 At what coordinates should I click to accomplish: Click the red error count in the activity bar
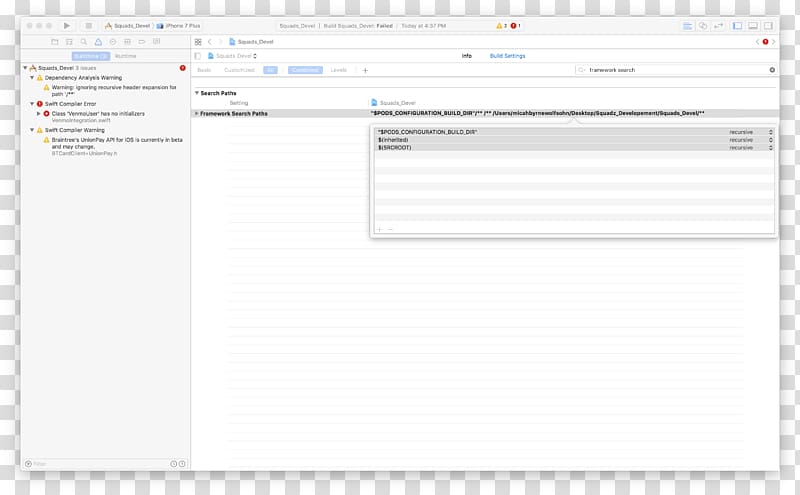pyautogui.click(x=515, y=26)
